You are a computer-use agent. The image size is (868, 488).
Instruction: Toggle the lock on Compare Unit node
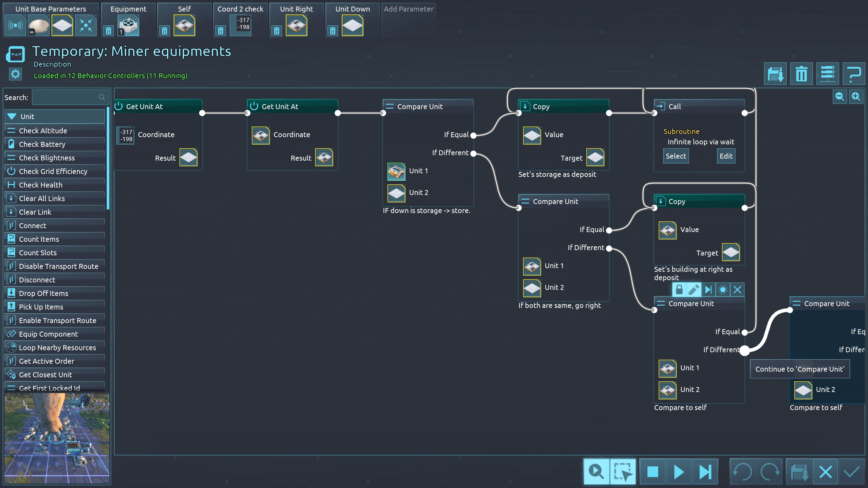[x=679, y=290]
